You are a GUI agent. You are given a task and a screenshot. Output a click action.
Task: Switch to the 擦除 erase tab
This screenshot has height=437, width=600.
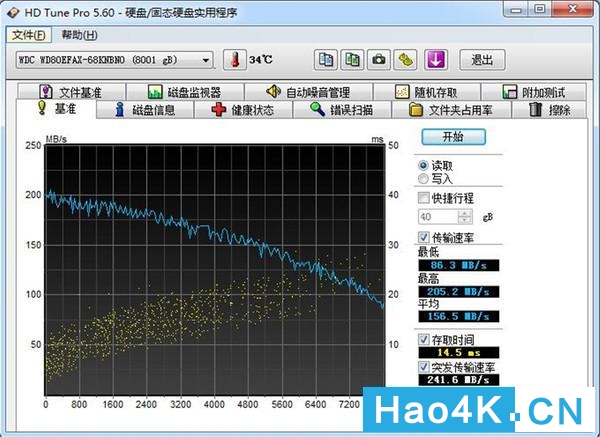click(x=549, y=110)
